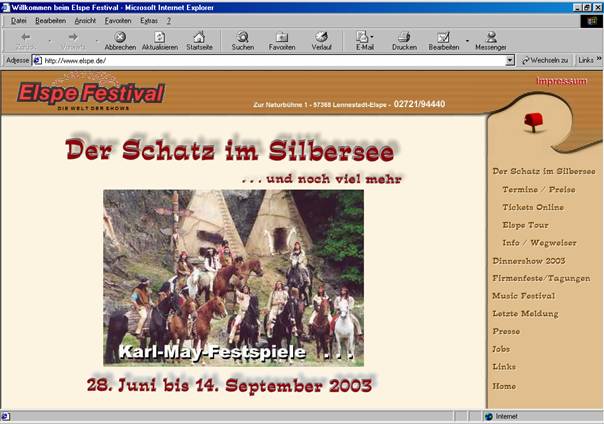Image resolution: width=604 pixels, height=424 pixels.
Task: Open the Links sidebar link
Action: click(504, 367)
